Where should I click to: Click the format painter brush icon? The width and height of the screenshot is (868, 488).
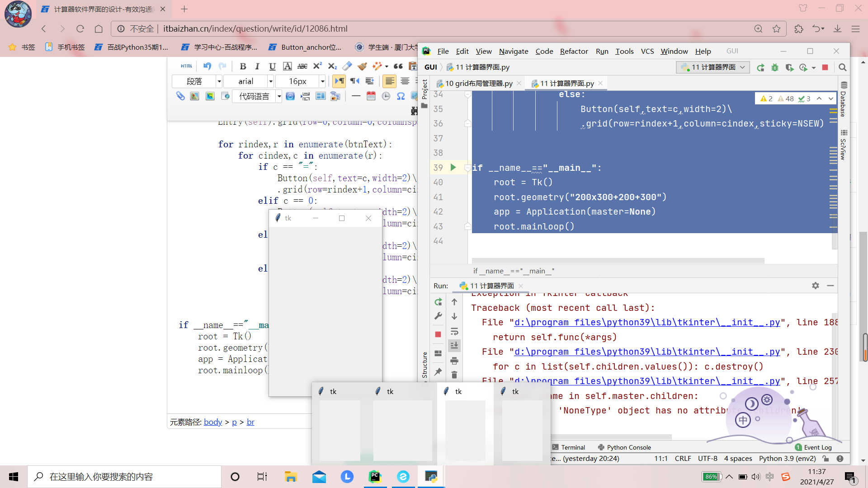pyautogui.click(x=362, y=66)
